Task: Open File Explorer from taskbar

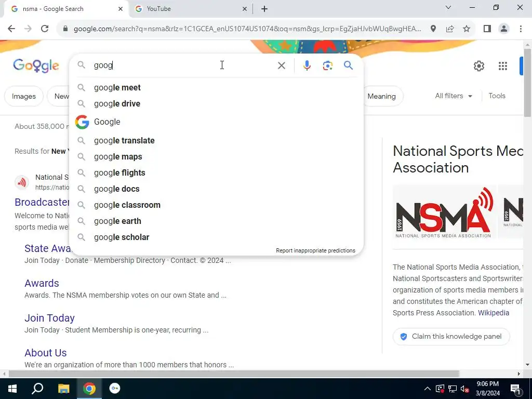Action: pyautogui.click(x=63, y=389)
